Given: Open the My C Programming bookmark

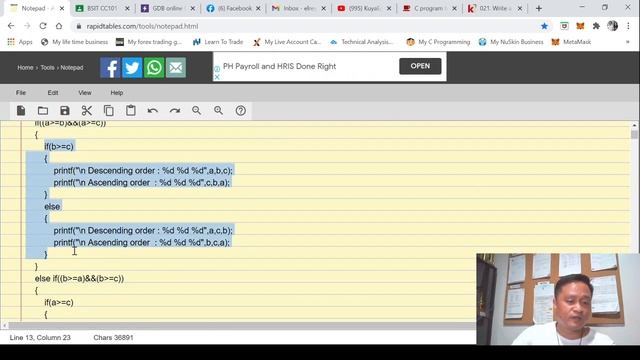Looking at the screenshot, I should pyautogui.click(x=438, y=42).
